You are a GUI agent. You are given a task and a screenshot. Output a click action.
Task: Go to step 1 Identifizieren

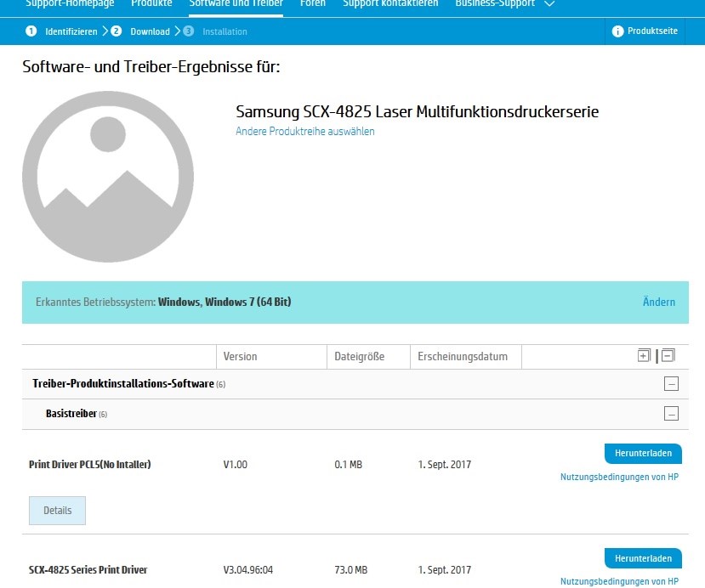tap(71, 31)
